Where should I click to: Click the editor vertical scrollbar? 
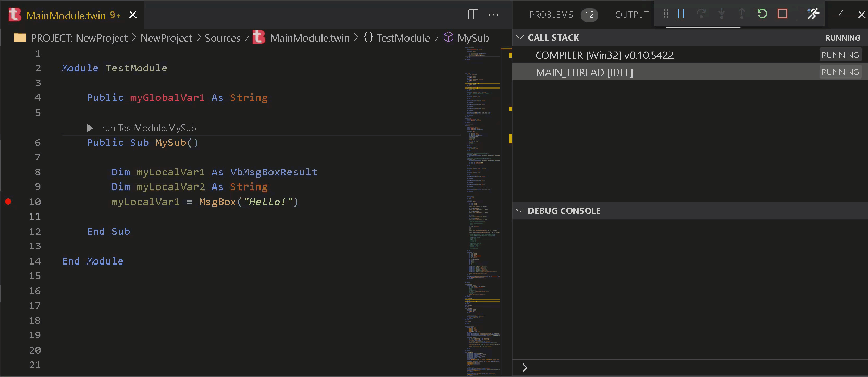pos(506,211)
